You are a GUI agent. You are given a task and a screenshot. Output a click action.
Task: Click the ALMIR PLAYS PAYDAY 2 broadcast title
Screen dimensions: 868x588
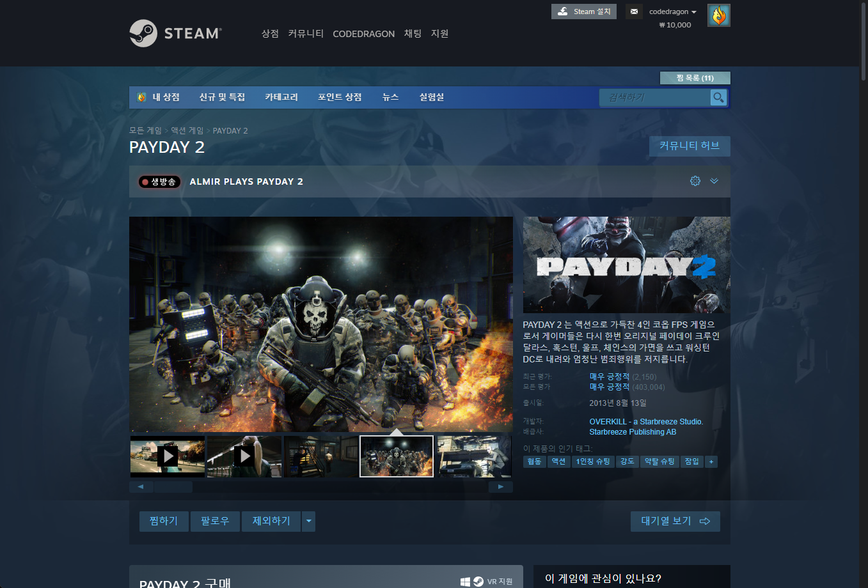pyautogui.click(x=246, y=182)
